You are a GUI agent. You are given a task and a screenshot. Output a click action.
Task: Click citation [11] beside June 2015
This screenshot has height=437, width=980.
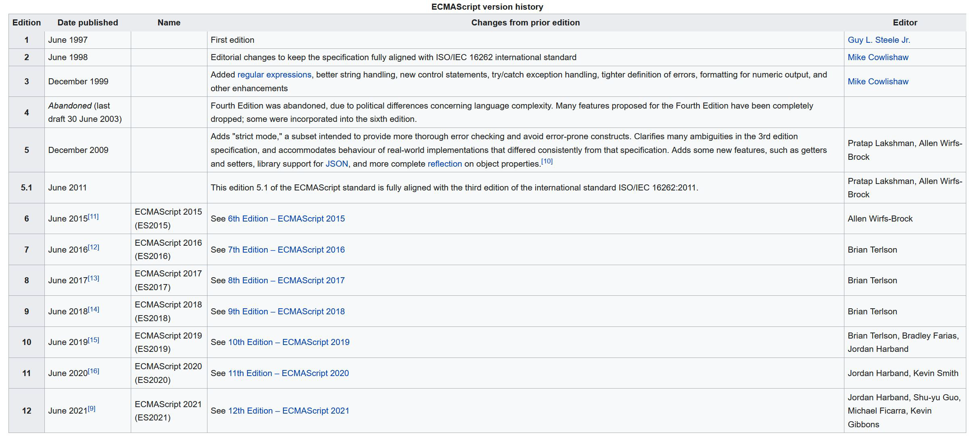coord(93,217)
